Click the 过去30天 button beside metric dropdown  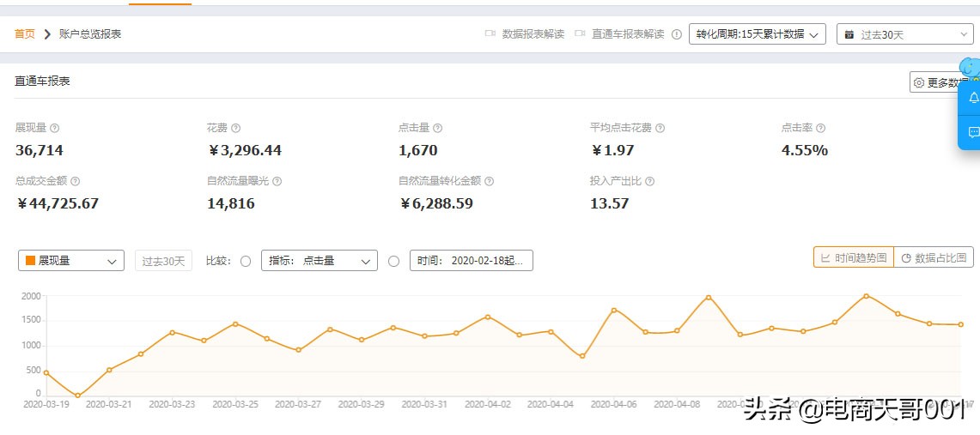pyautogui.click(x=164, y=261)
